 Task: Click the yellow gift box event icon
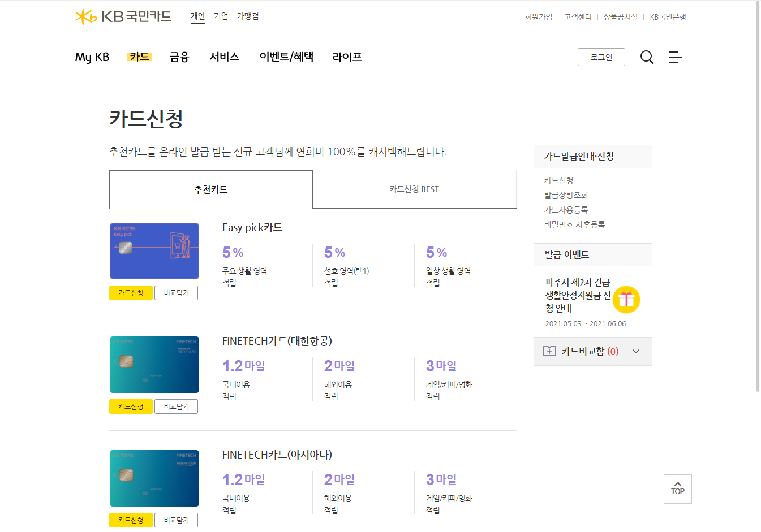(626, 299)
